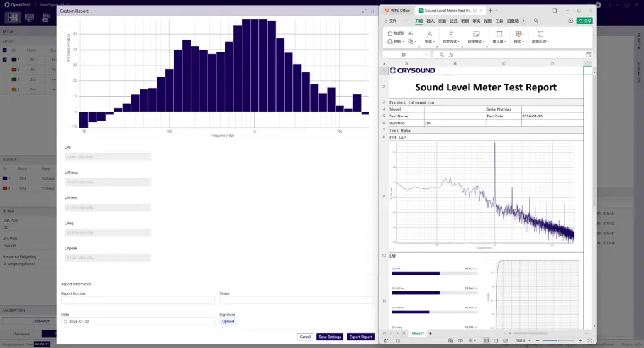644x348 pixels.
Task: Click the cut scissors icon in WPS
Action: coord(410,33)
